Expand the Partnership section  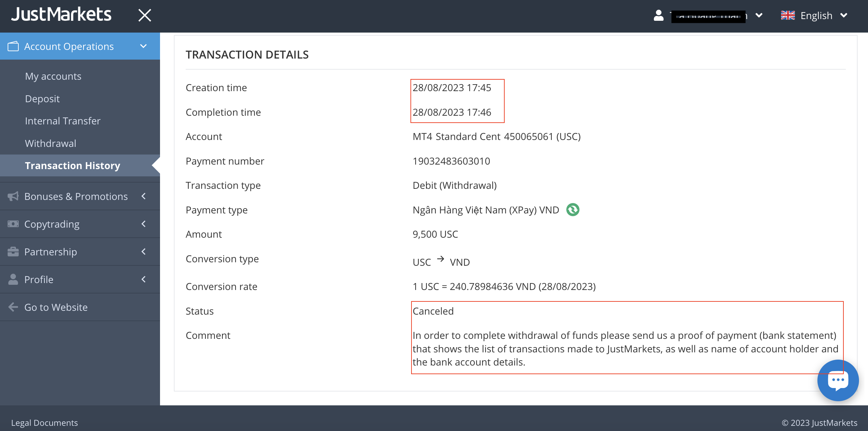point(143,252)
